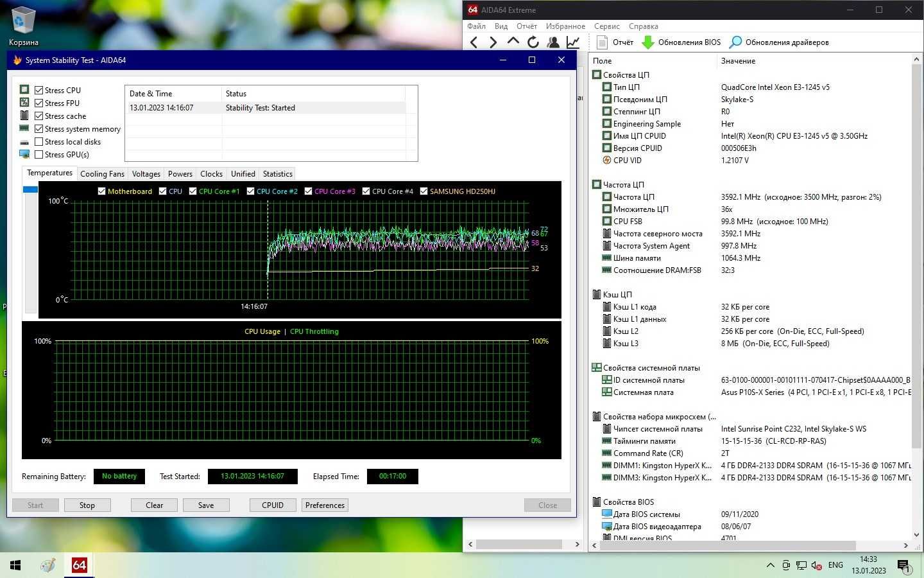Click the Stress FPU percent icon
Viewport: 924px width, 578px height.
24,102
